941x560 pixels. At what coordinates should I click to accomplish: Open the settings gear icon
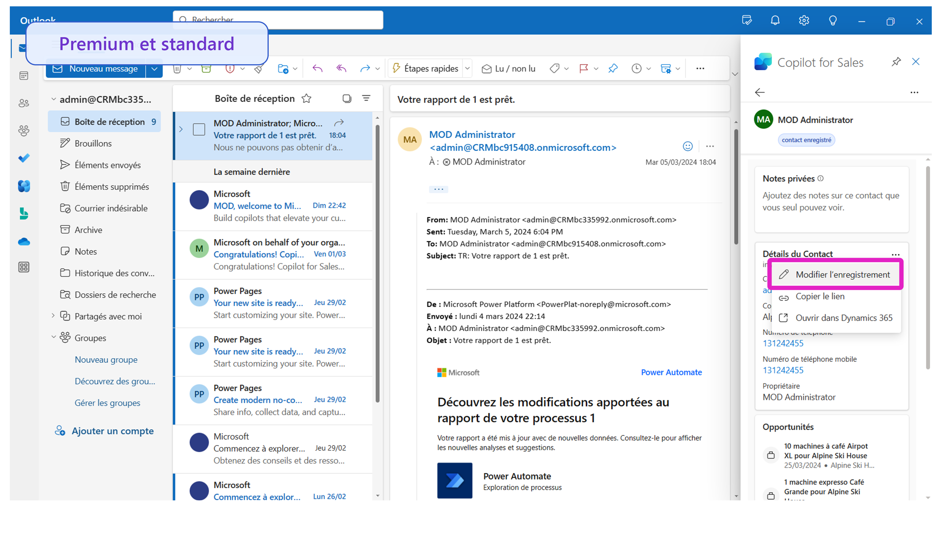pyautogui.click(x=803, y=20)
